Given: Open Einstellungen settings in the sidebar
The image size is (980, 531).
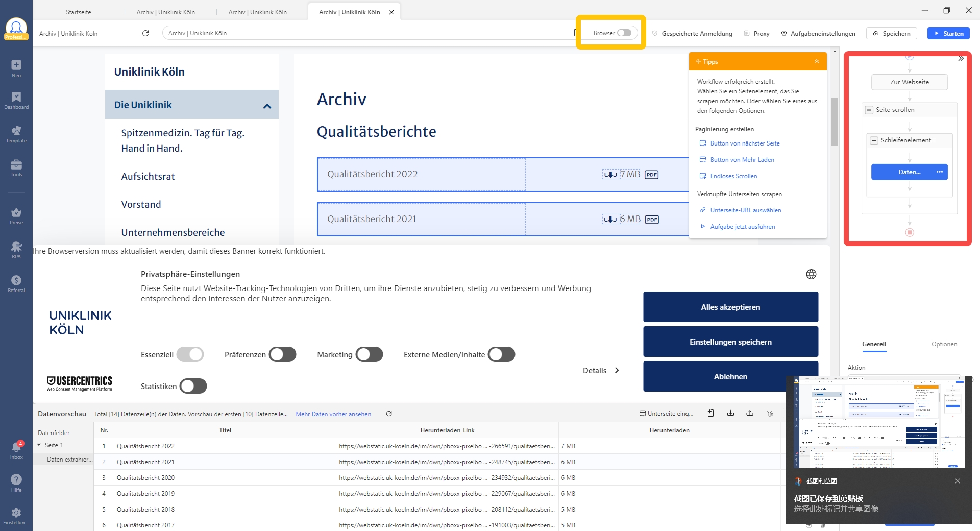Looking at the screenshot, I should tap(16, 515).
